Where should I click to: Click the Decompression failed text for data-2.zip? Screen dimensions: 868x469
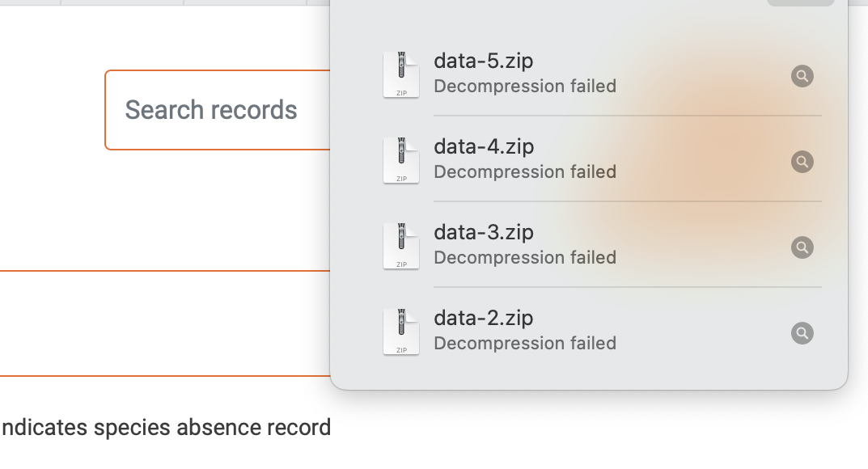[x=525, y=343]
